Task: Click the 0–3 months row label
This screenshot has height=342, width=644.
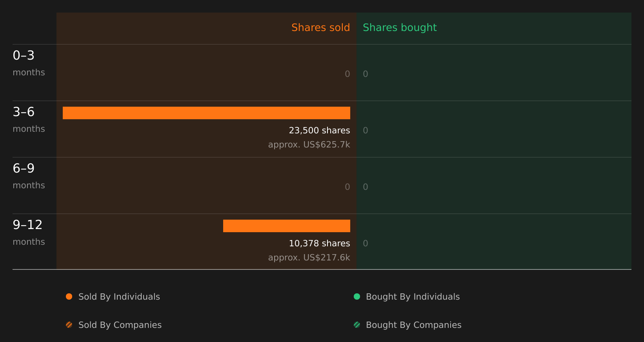Action: pyautogui.click(x=29, y=63)
